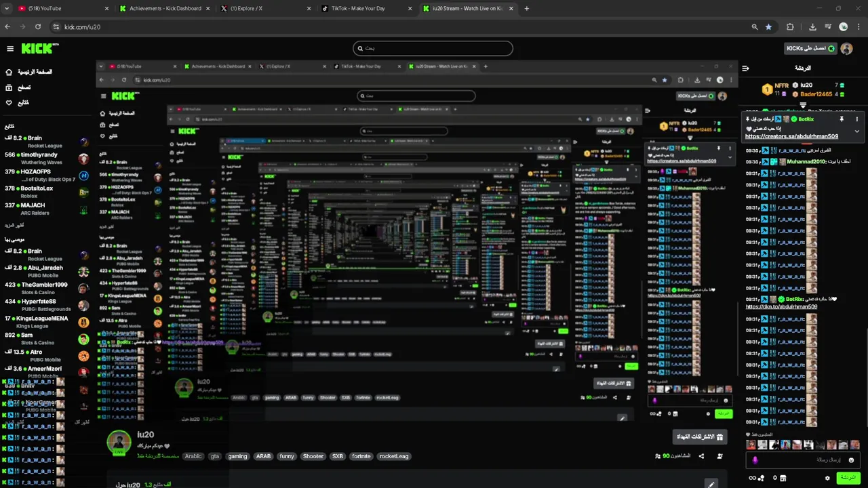The image size is (868, 488).
Task: Switch to the YouTube browser tab
Action: pos(61,9)
